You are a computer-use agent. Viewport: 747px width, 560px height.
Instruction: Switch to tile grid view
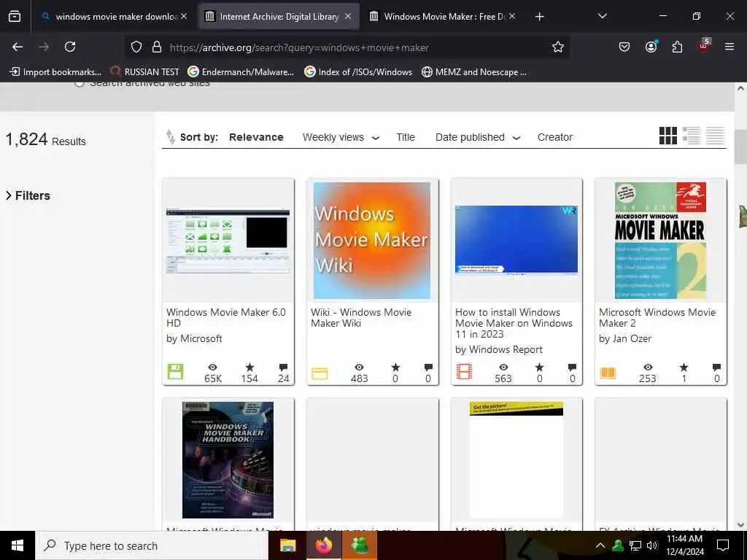click(x=668, y=136)
